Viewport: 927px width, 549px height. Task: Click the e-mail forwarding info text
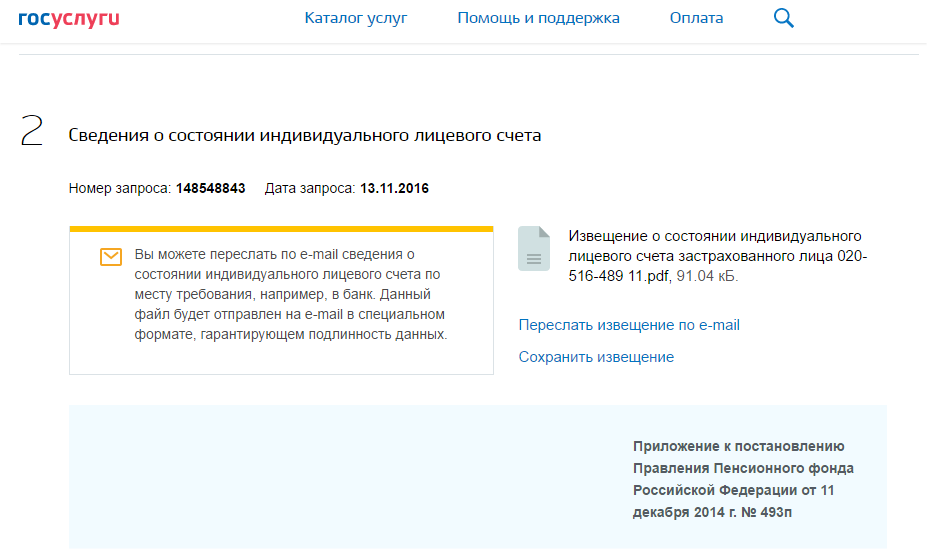point(290,295)
